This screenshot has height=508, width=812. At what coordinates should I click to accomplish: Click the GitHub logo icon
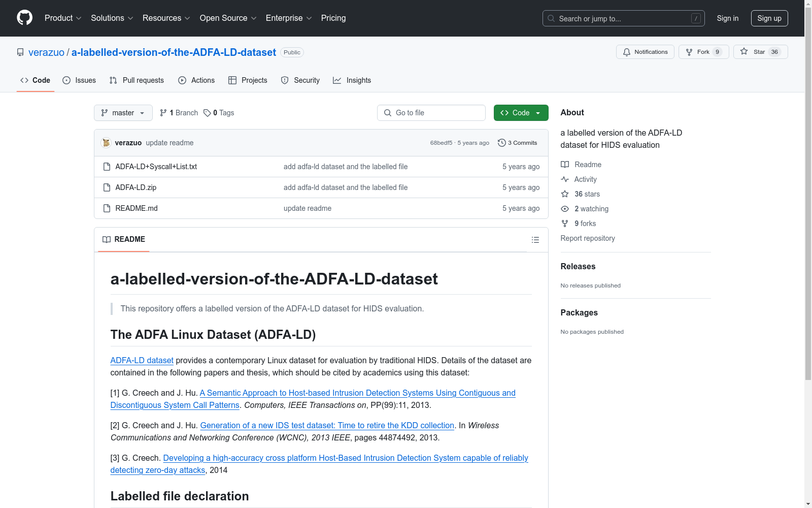pyautogui.click(x=24, y=18)
